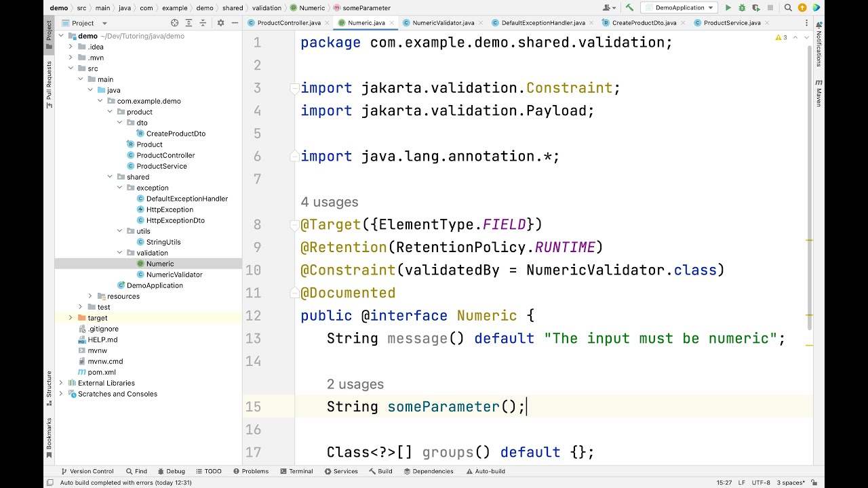Run DemoApplication with green play icon

coord(728,8)
